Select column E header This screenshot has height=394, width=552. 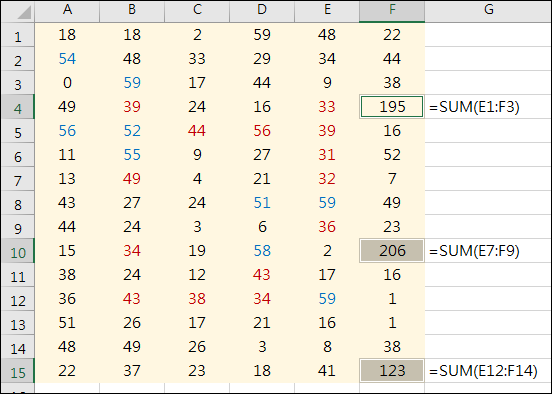point(327,11)
